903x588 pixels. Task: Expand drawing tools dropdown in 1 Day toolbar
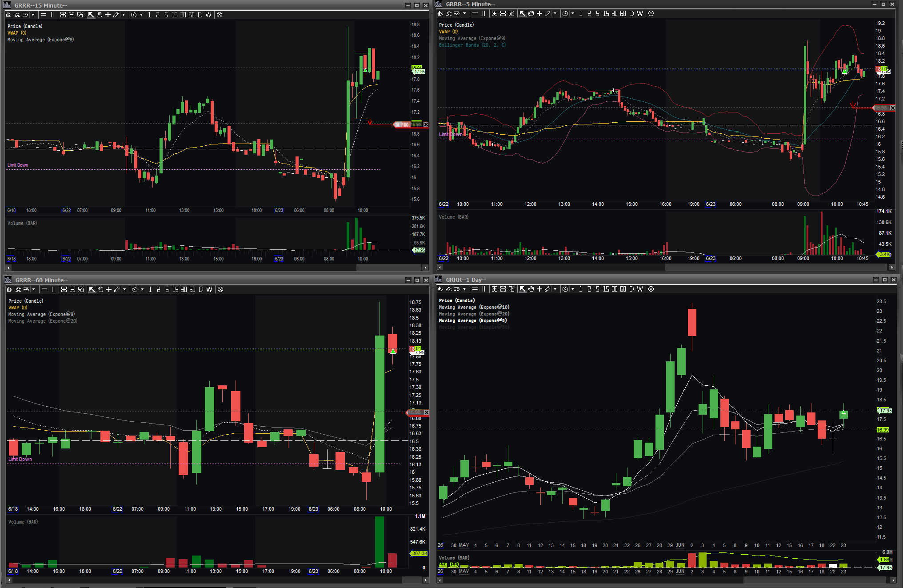555,289
